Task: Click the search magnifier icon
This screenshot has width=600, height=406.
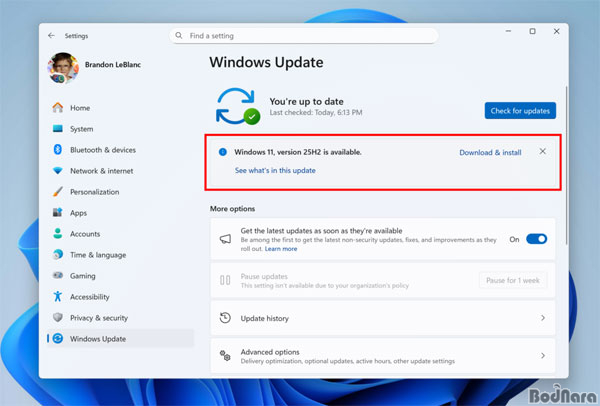Action: tap(179, 36)
